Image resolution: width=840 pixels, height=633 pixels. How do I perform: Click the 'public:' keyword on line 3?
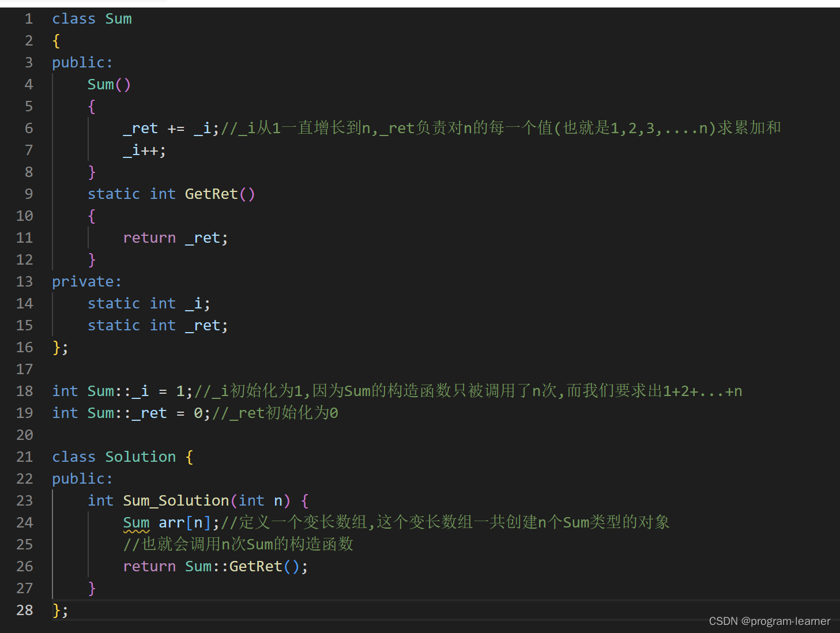[82, 63]
